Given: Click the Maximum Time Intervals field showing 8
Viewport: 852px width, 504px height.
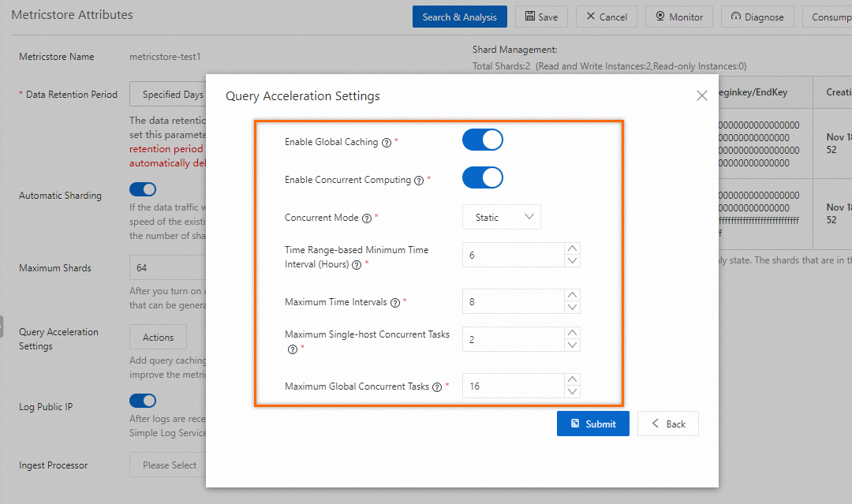Looking at the screenshot, I should [514, 301].
